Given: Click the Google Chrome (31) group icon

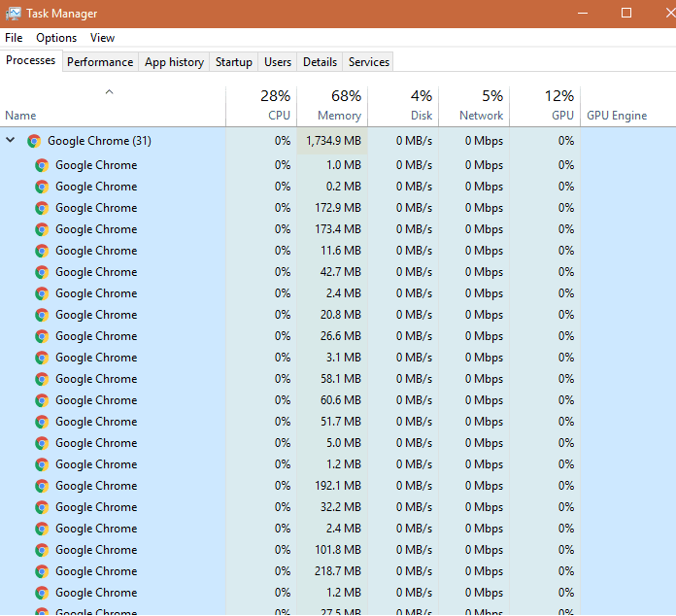Looking at the screenshot, I should [x=34, y=141].
